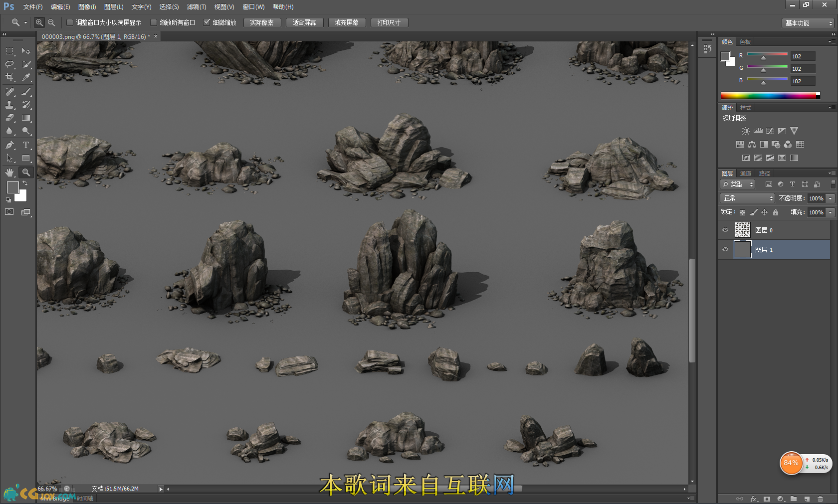Enable zoom all windows checkbox
Image resolution: width=838 pixels, height=504 pixels.
(x=154, y=22)
